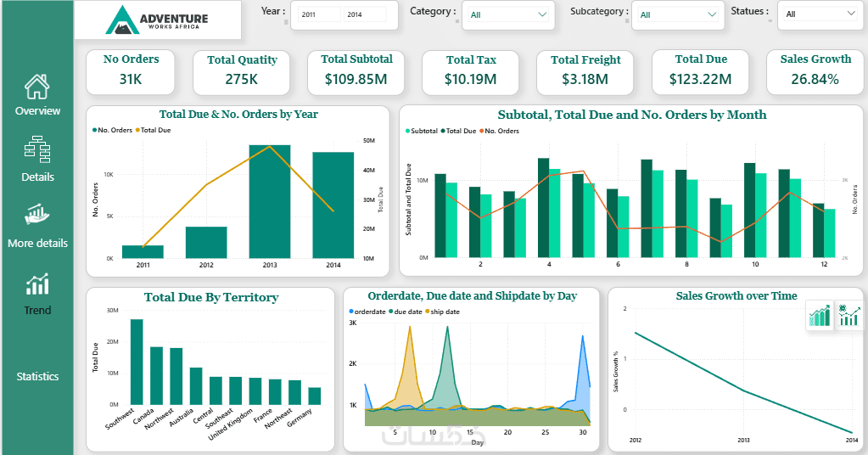This screenshot has height=455, width=868.
Task: Click the orderdate legend swatch
Action: [351, 312]
